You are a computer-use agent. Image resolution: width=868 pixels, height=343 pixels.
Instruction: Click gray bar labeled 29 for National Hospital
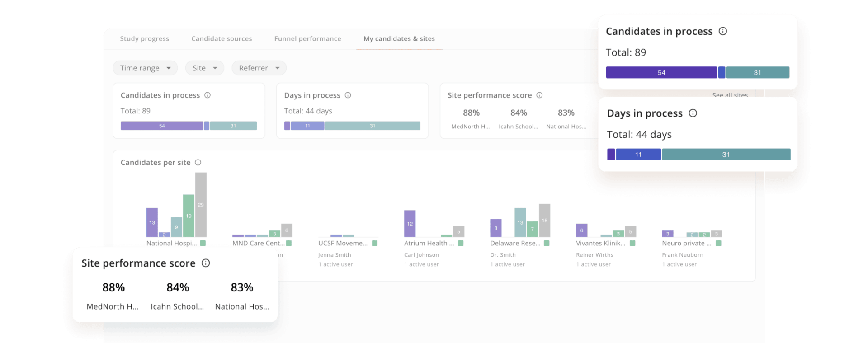point(201,205)
